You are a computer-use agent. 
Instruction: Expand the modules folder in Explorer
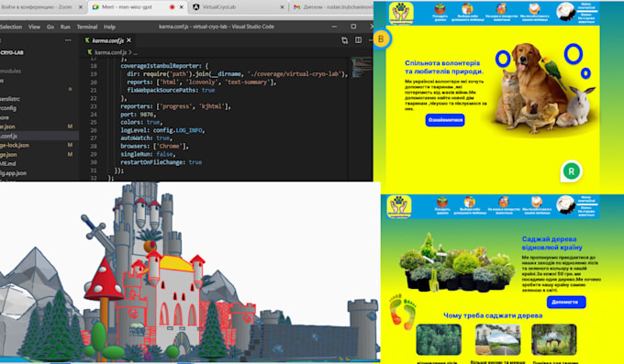39,71
